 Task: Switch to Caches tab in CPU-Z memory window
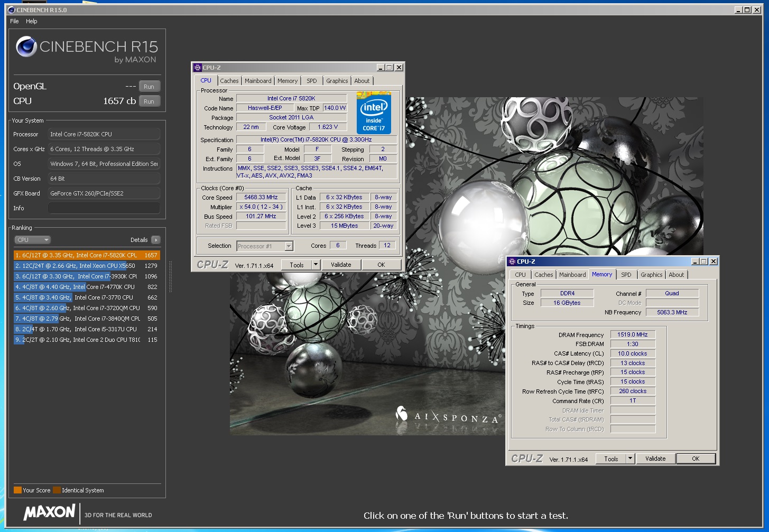point(544,275)
